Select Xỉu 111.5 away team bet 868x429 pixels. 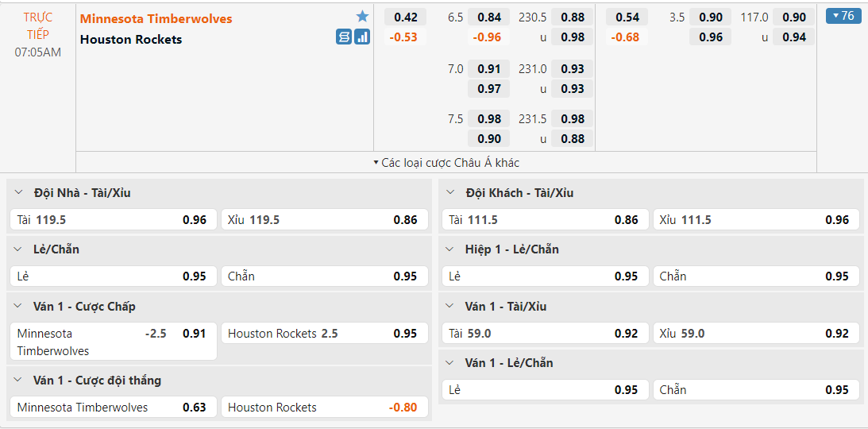(756, 220)
